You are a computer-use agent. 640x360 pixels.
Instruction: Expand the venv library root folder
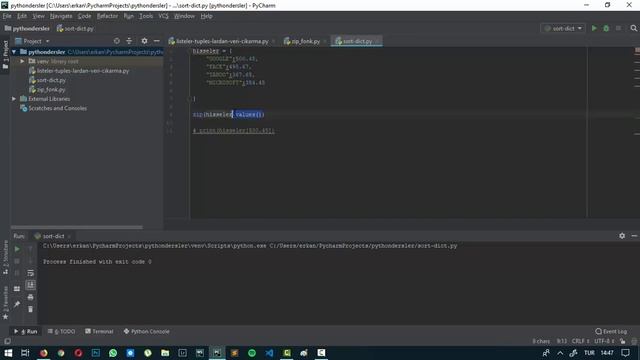[22, 61]
